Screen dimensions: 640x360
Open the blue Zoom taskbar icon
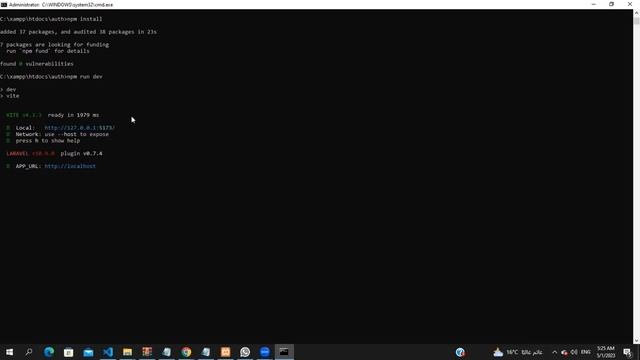(264, 352)
